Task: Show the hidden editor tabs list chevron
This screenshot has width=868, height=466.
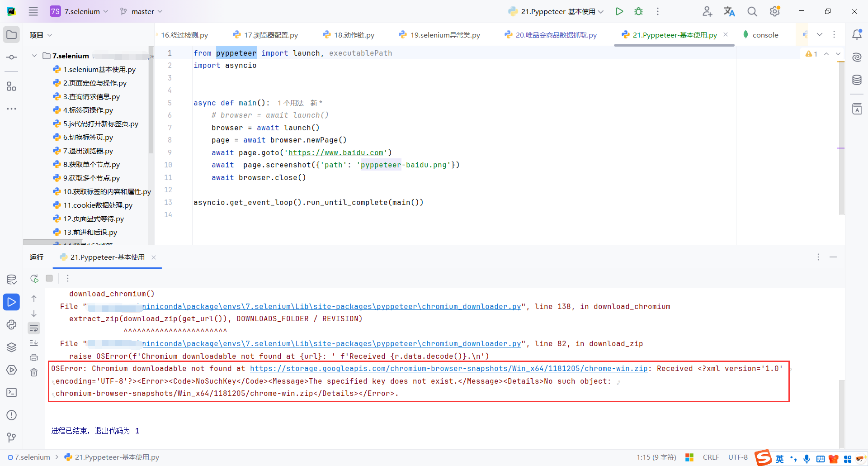Action: [x=820, y=35]
